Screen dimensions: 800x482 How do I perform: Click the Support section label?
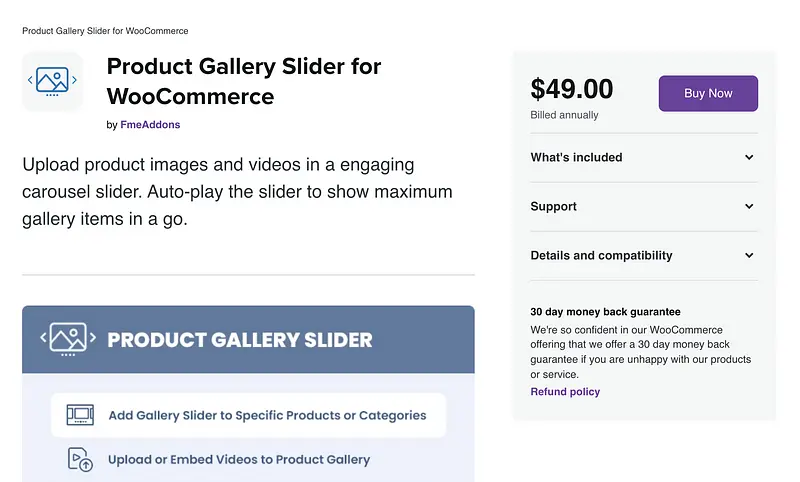[x=553, y=207]
